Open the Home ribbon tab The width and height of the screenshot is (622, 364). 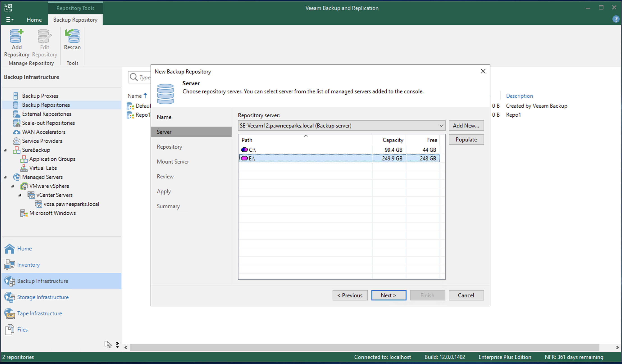pyautogui.click(x=34, y=20)
